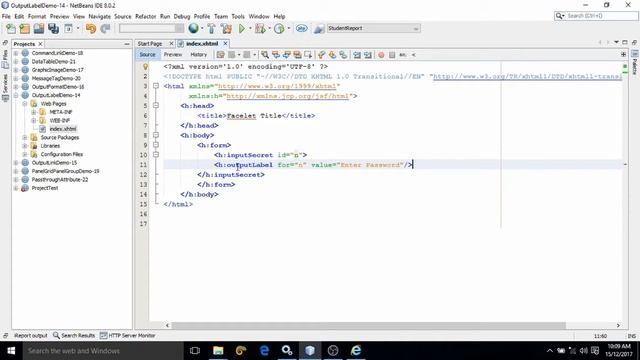Click the Open Project toolbar icon
Viewport: 640px width, 360px height.
pos(39,29)
